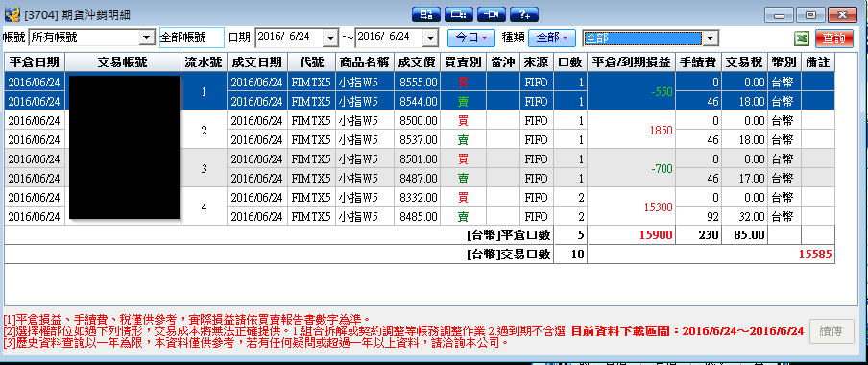Image resolution: width=868 pixels, height=365 pixels.
Task: Click the 全部帳號 input field
Action: (x=191, y=37)
